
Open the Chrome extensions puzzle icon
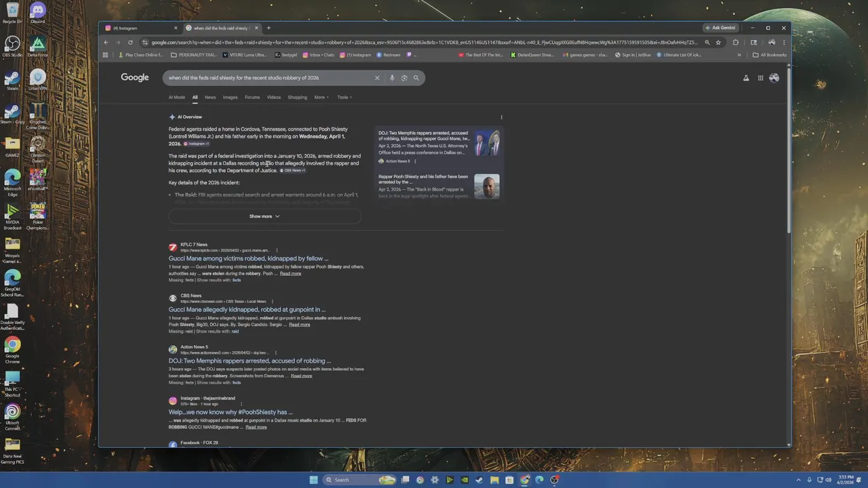[736, 42]
